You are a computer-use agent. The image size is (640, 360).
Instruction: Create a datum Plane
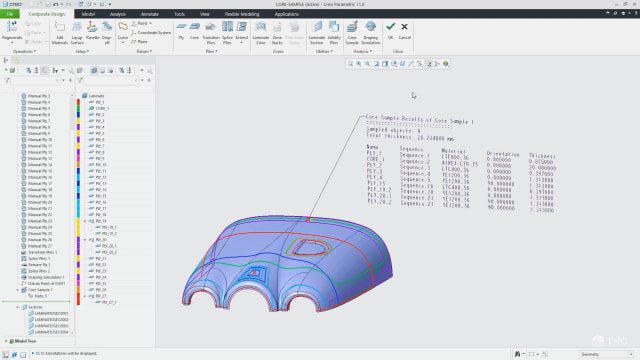pos(140,42)
